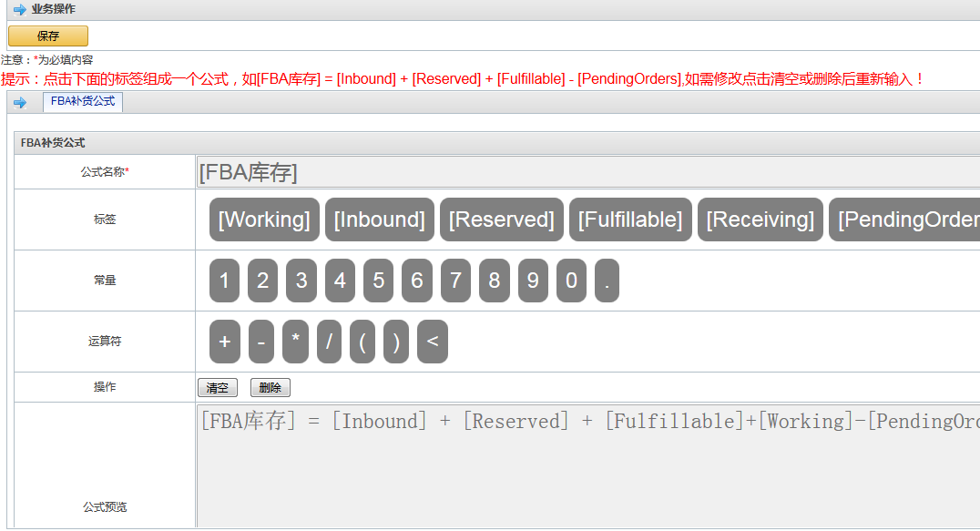Add the [Fulfillable] tag
The height and width of the screenshot is (531, 980).
630,220
